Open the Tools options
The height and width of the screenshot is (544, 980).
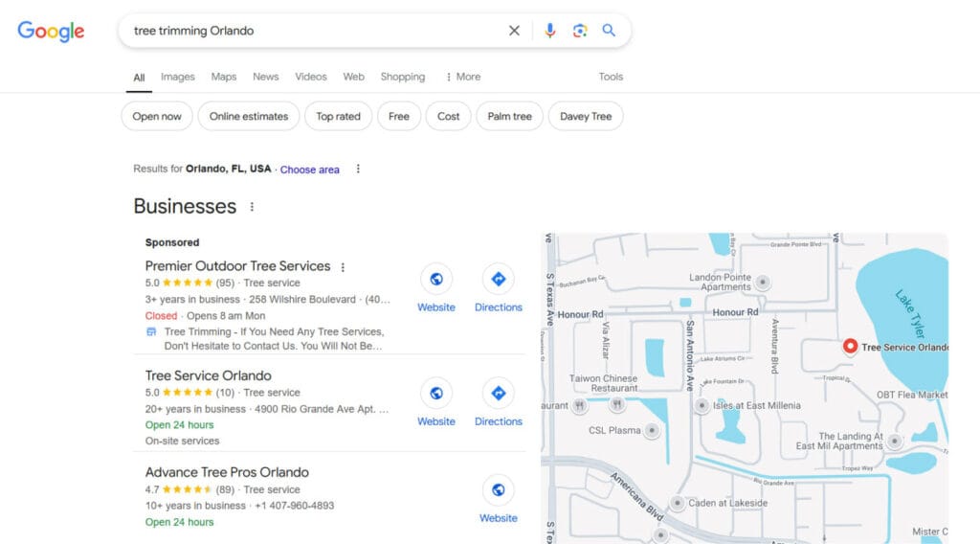[611, 77]
